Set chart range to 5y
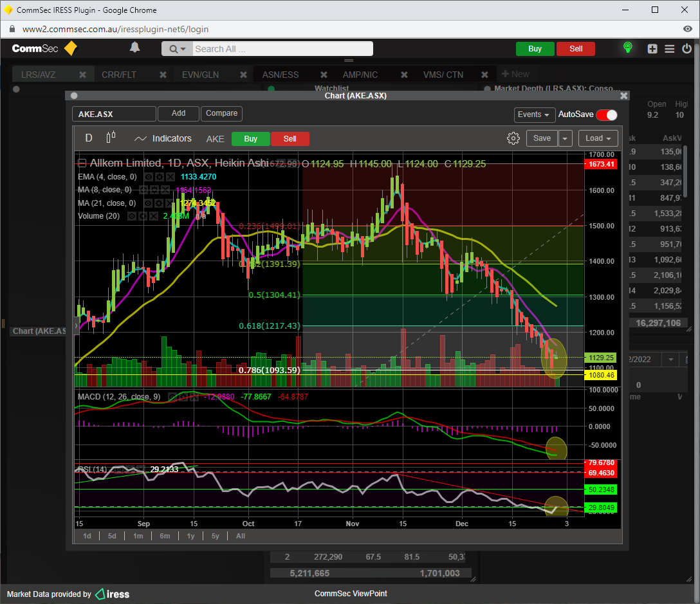This screenshot has height=604, width=700. point(215,536)
